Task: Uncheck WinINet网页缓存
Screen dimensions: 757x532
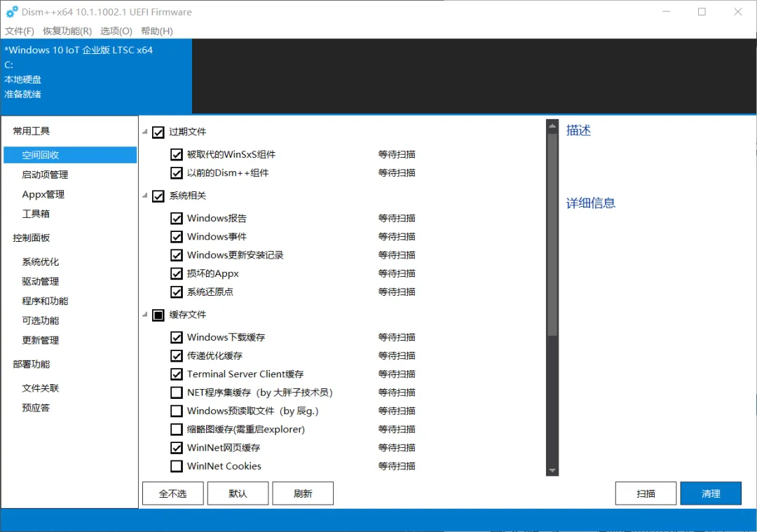Action: click(x=177, y=448)
